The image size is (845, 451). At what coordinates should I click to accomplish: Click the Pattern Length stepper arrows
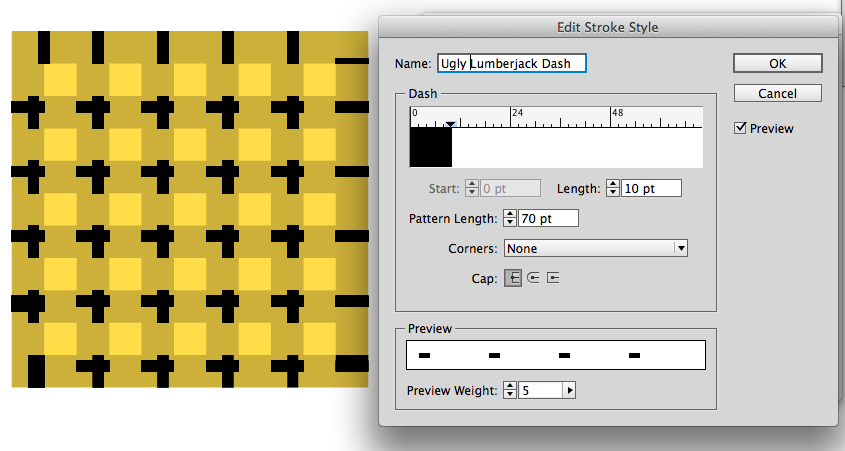(510, 218)
